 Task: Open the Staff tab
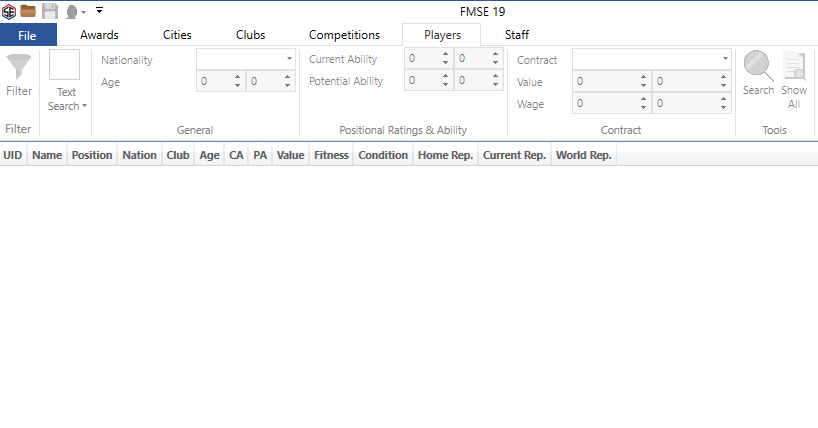tap(517, 35)
